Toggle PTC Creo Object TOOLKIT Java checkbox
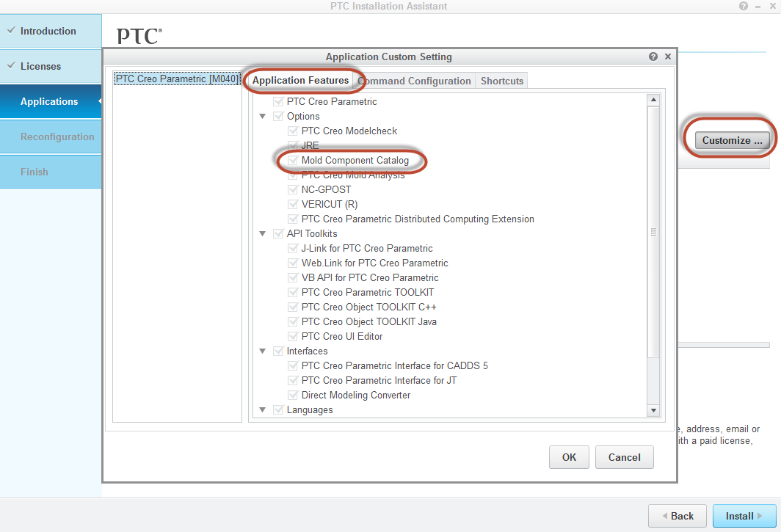The image size is (781, 532). (x=293, y=322)
